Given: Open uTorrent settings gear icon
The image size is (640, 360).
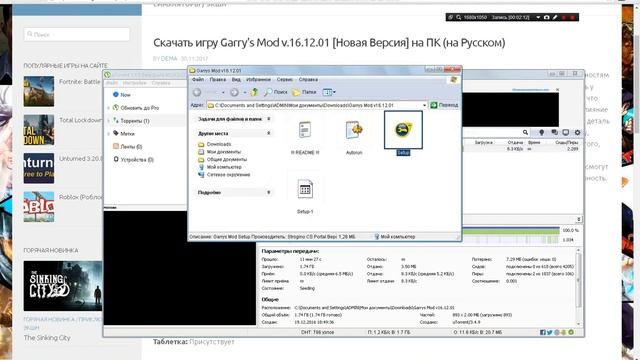Looking at the screenshot, I should (x=577, y=132).
